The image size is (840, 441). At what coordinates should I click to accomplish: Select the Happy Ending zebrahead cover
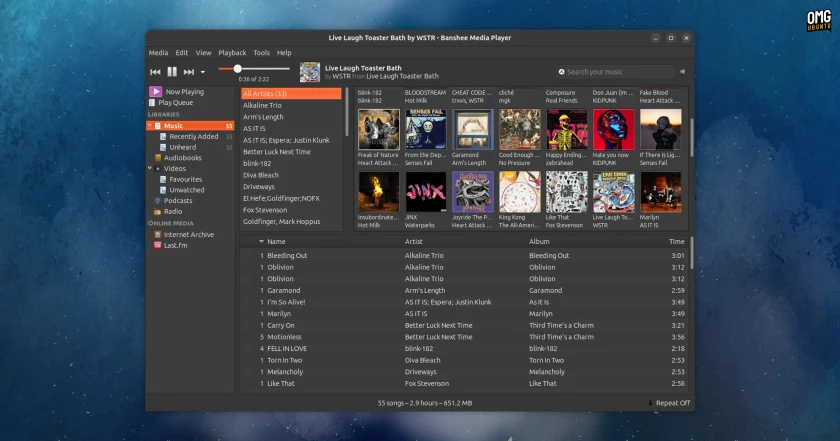[567, 129]
